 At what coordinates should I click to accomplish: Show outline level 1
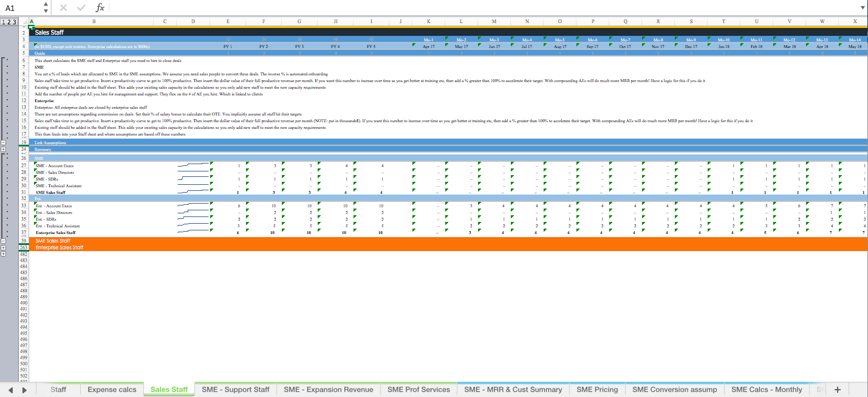click(x=4, y=22)
